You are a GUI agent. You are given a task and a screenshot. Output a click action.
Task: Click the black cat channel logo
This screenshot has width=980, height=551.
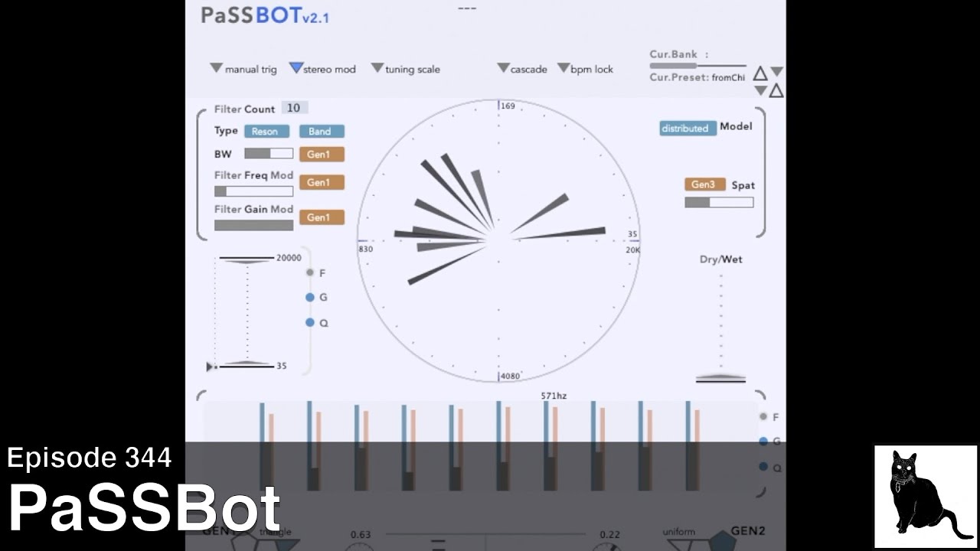pyautogui.click(x=925, y=497)
